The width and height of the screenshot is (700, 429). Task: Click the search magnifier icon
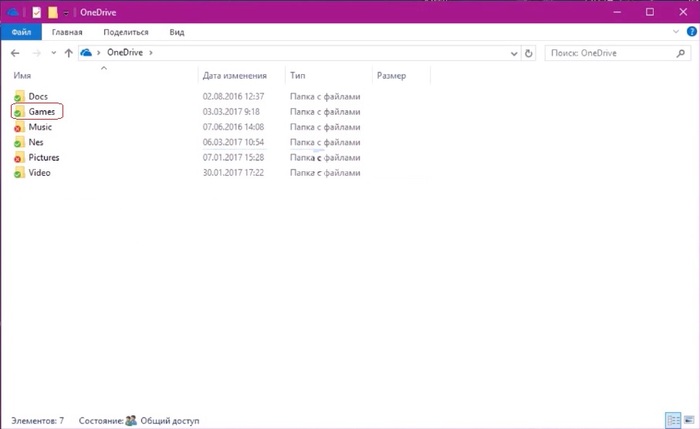[680, 54]
